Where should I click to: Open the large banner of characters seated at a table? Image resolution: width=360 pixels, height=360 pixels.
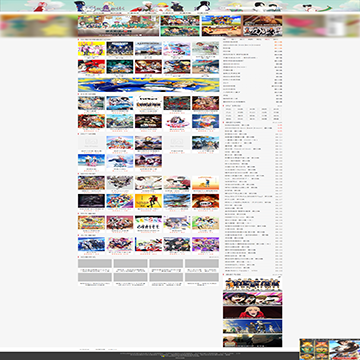click(118, 26)
